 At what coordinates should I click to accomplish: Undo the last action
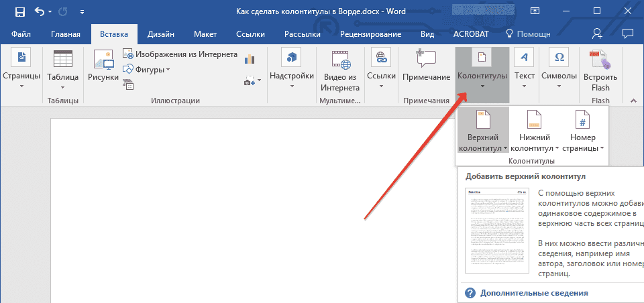point(40,12)
